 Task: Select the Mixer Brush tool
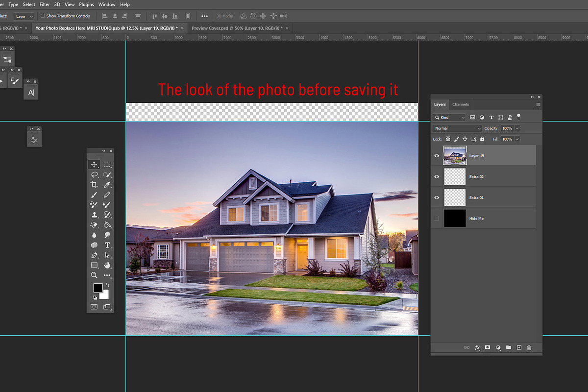tap(107, 205)
